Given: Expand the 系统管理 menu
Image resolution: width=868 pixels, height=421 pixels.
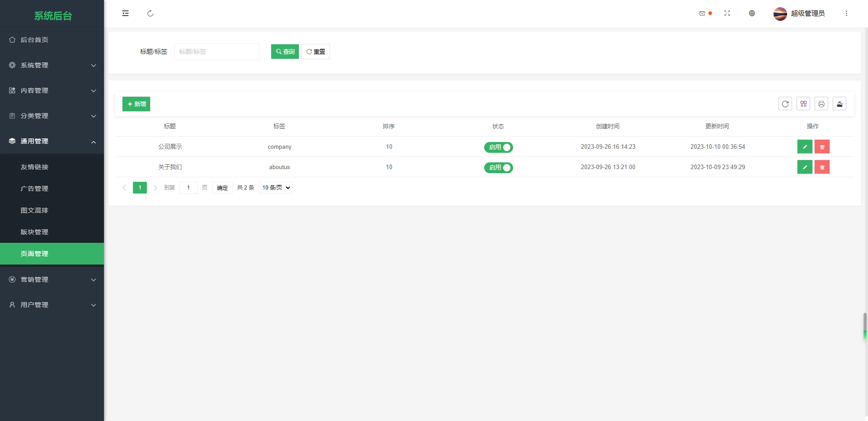Looking at the screenshot, I should pyautogui.click(x=52, y=65).
